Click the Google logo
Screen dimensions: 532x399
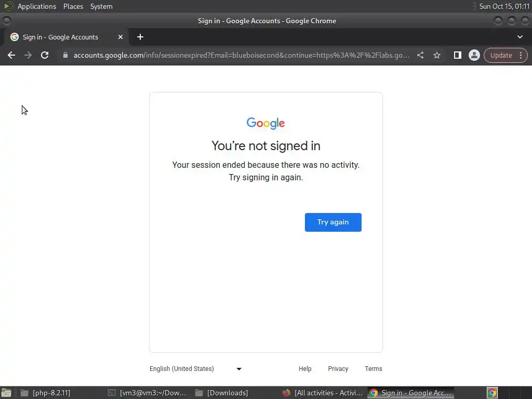click(x=265, y=124)
